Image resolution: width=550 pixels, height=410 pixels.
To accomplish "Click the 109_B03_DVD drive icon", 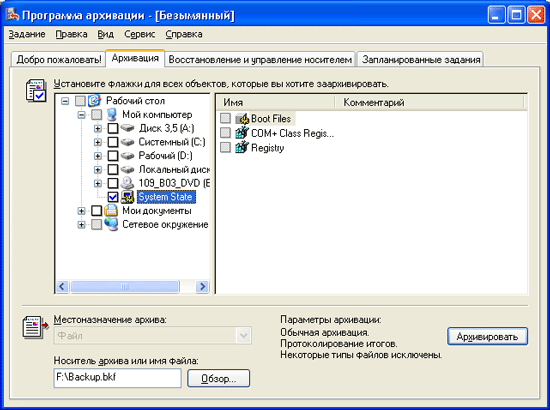I will (127, 183).
